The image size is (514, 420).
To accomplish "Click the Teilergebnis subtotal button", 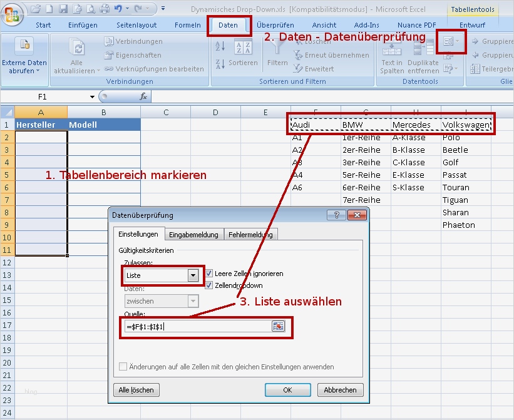I will (x=491, y=69).
